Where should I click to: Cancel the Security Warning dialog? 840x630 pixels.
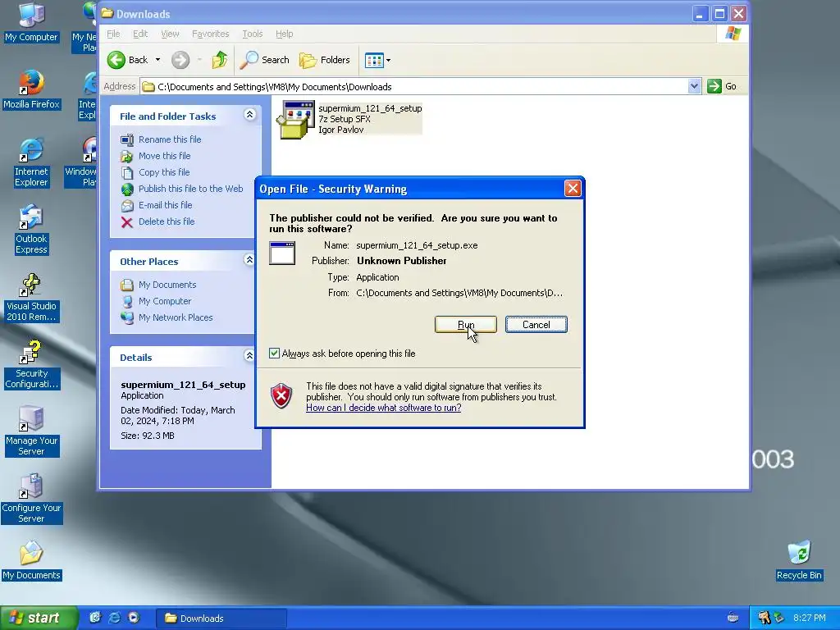coord(536,325)
